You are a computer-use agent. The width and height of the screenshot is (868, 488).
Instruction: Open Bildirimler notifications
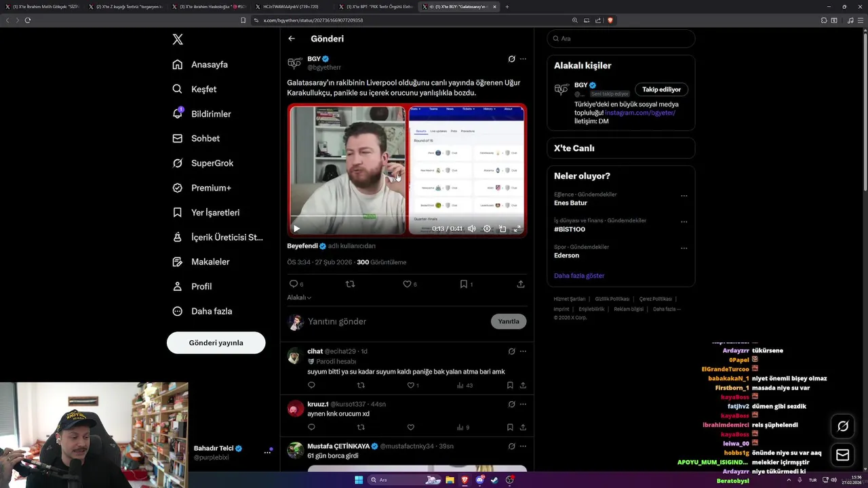tap(202, 114)
